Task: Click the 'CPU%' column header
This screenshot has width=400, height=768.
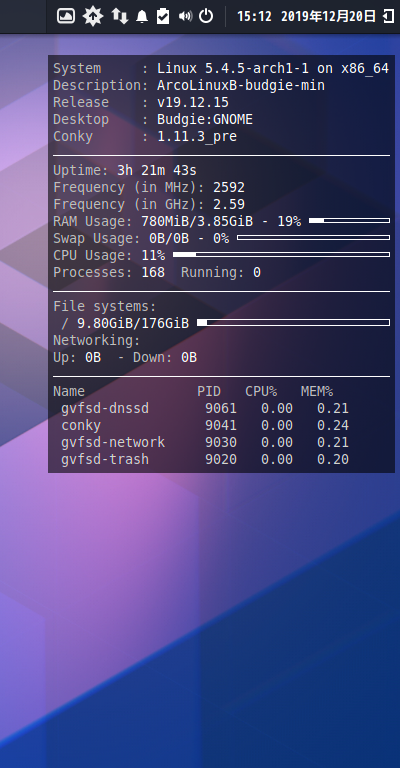Action: (x=261, y=391)
